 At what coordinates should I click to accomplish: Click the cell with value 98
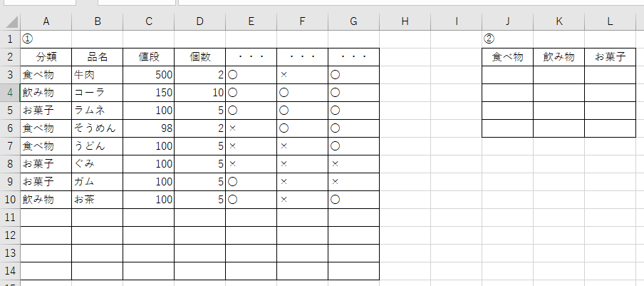[x=148, y=128]
